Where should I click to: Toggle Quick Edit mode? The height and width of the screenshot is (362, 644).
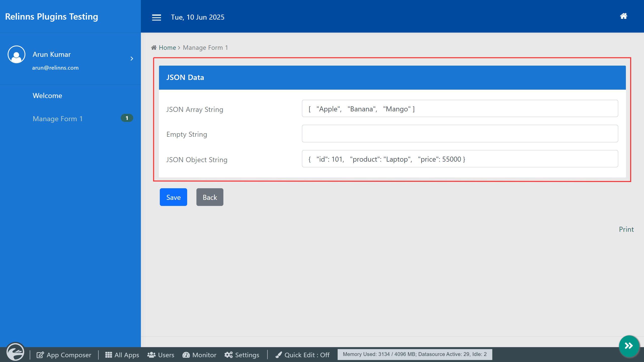coord(302,355)
